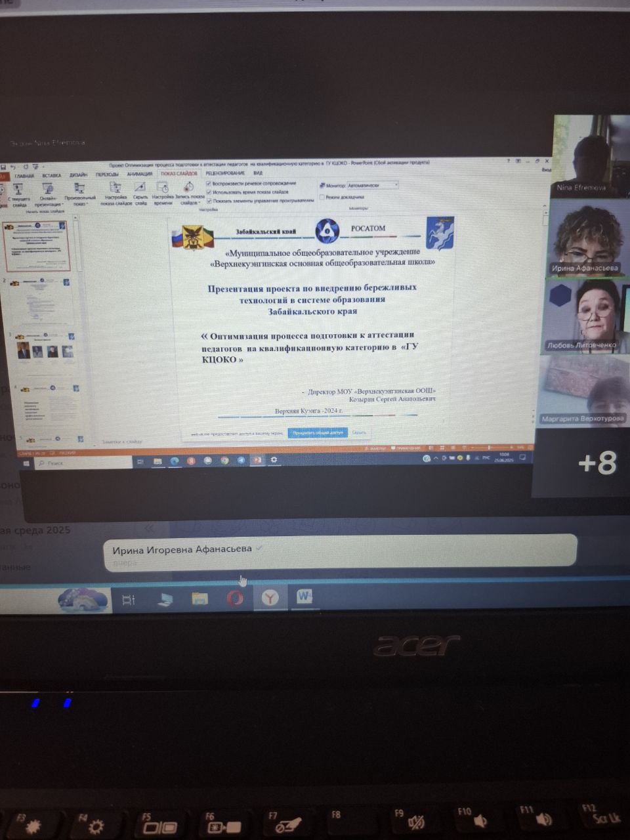Screen dimensions: 630x840
Task: Click the shared-screen notification center icon
Action: click(523, 457)
